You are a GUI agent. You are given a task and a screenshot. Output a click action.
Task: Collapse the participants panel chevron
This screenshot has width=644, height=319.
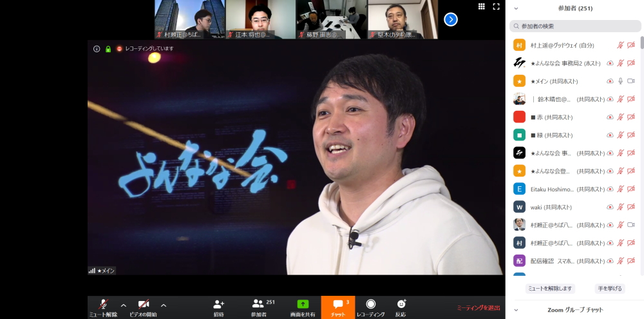pyautogui.click(x=516, y=8)
